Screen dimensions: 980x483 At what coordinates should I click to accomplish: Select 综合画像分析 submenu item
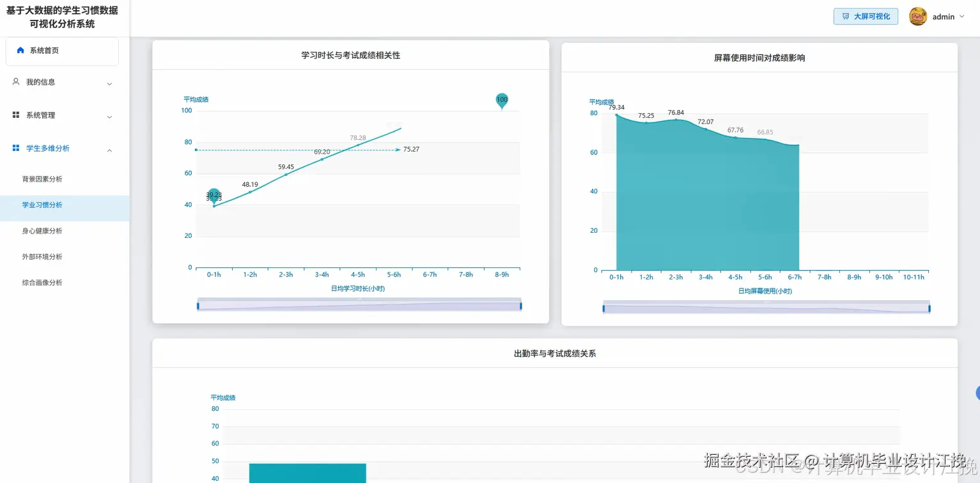click(x=42, y=282)
